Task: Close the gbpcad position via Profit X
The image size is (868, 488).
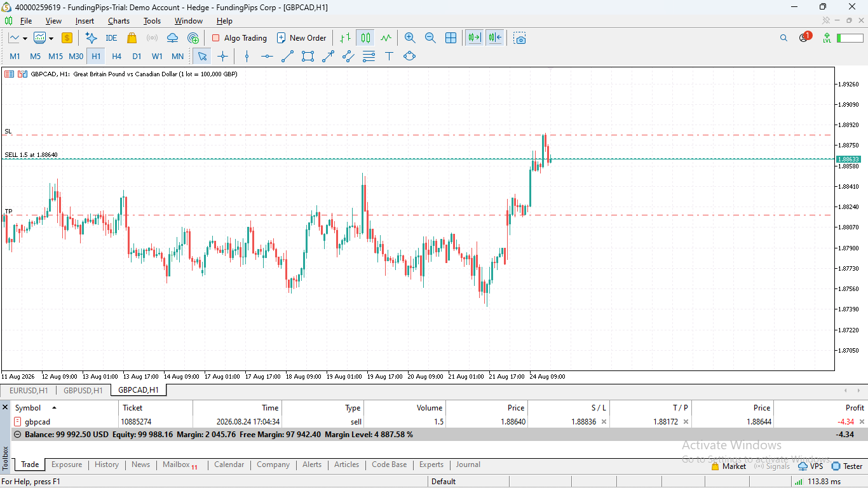Action: click(862, 421)
